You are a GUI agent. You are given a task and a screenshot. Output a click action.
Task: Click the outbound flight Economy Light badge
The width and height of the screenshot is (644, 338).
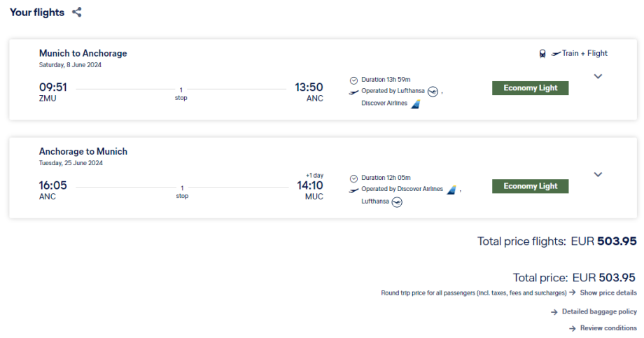pyautogui.click(x=530, y=88)
